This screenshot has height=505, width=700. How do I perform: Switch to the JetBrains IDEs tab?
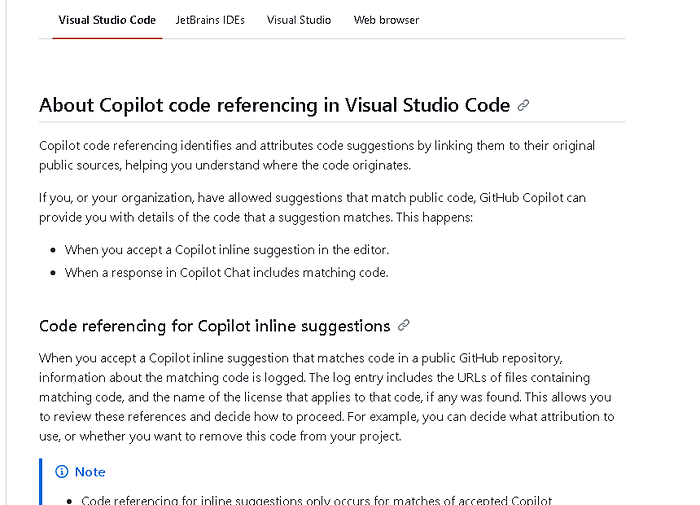(210, 20)
